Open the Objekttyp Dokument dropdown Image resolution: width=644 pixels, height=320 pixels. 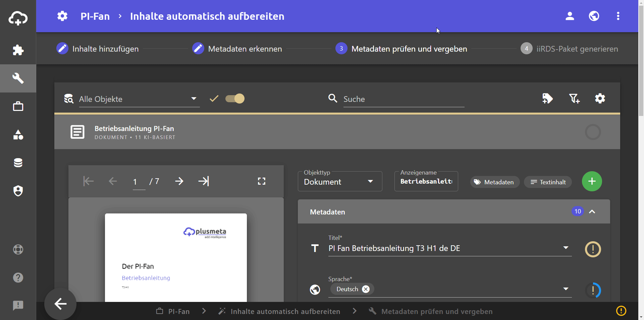340,182
